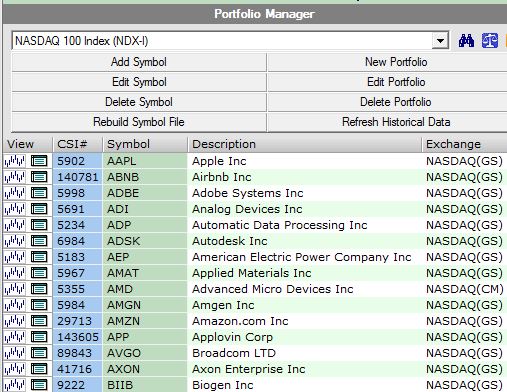The height and width of the screenshot is (392, 507).
Task: Click the Delete Symbol button
Action: (139, 102)
